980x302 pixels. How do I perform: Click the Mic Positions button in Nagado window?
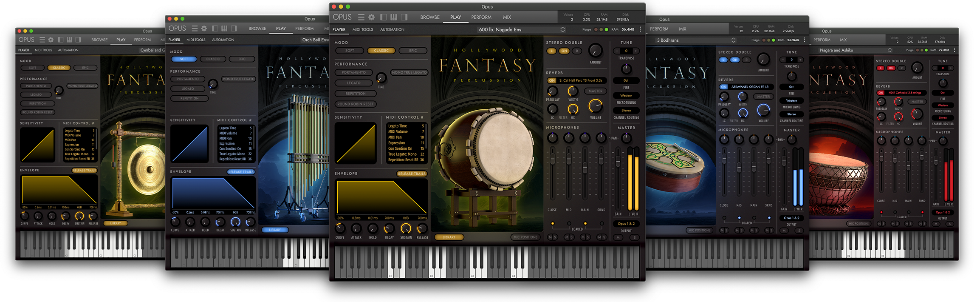[525, 237]
